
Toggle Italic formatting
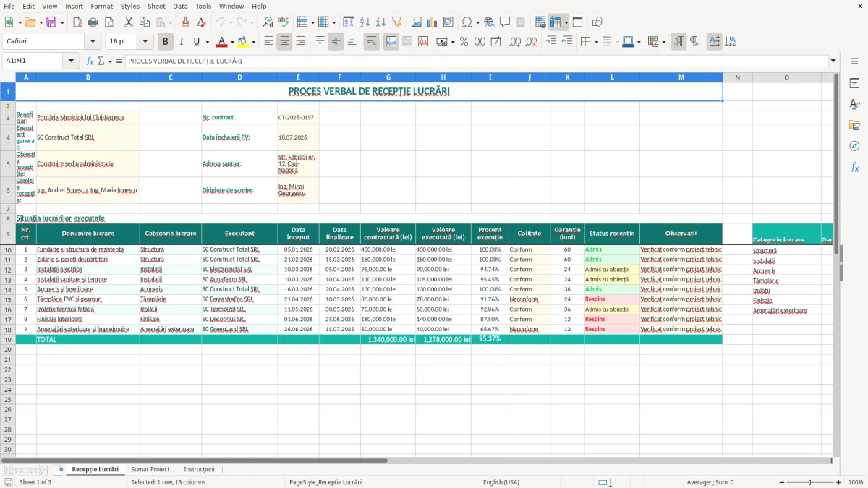pos(182,42)
